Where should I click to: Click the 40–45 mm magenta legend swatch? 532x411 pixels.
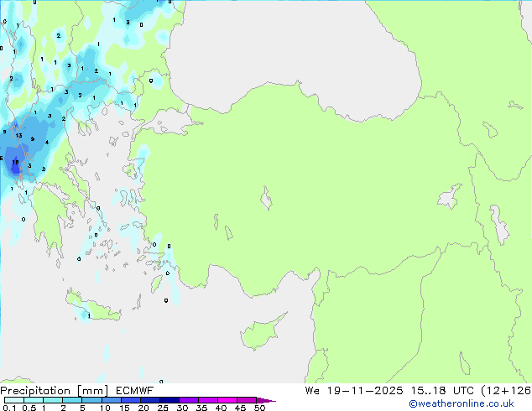pyautogui.click(x=227, y=400)
